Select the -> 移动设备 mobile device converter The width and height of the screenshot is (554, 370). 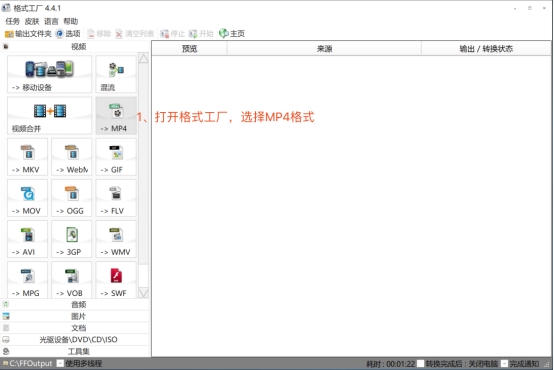49,74
